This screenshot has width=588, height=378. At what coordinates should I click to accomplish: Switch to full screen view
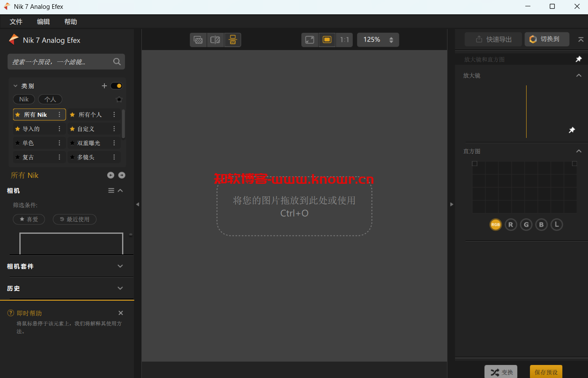(310, 40)
